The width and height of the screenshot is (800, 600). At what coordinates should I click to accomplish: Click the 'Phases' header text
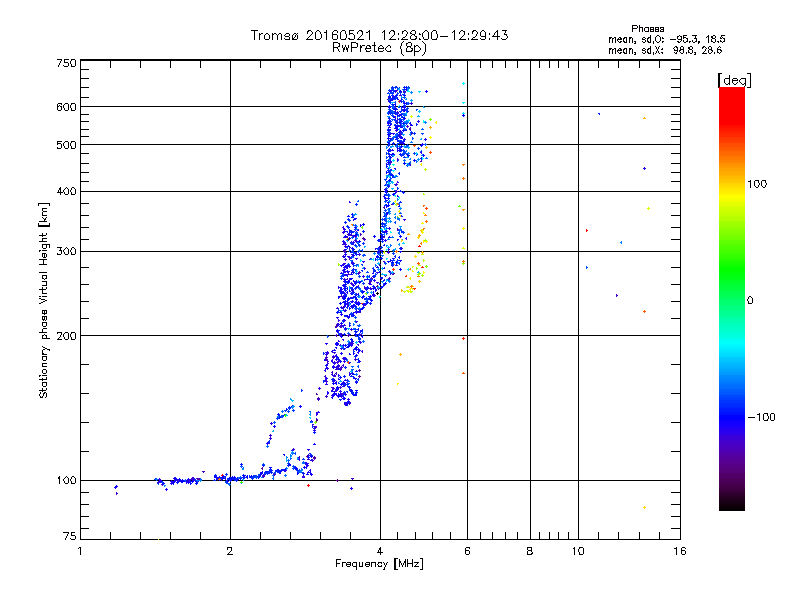click(x=647, y=29)
